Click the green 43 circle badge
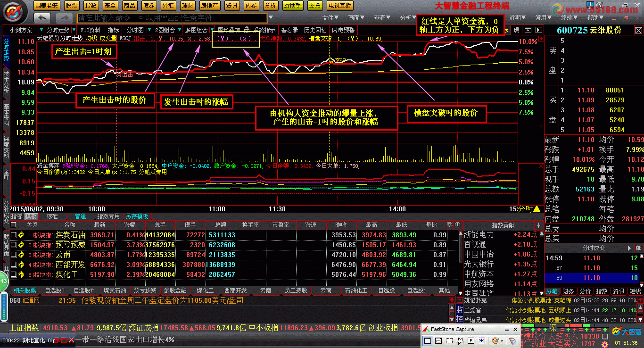Image resolution: width=644 pixels, height=348 pixels. pos(3,281)
